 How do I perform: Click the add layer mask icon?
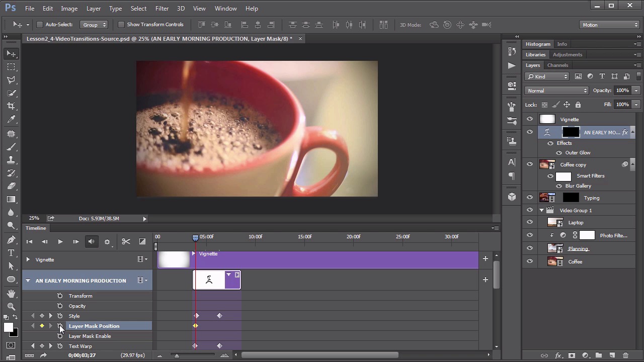(x=572, y=355)
